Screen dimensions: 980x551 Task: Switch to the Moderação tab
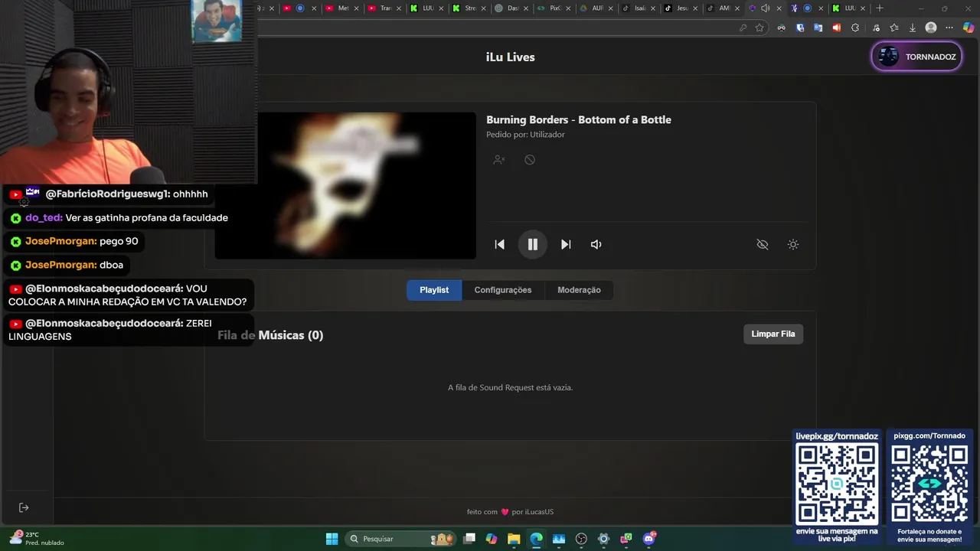[579, 290]
